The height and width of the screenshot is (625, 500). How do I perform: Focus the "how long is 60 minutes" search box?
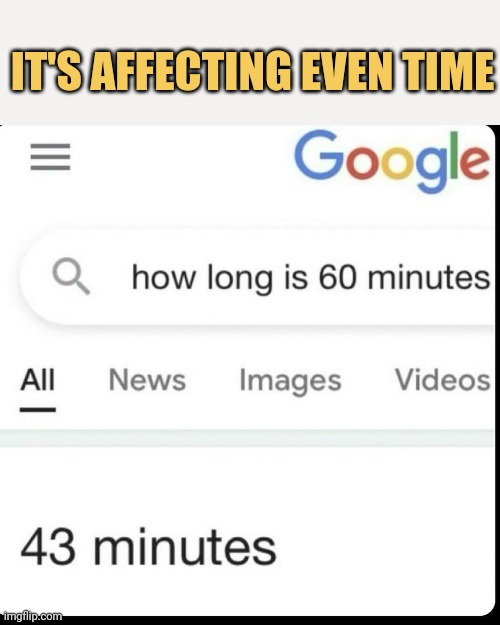(257, 278)
